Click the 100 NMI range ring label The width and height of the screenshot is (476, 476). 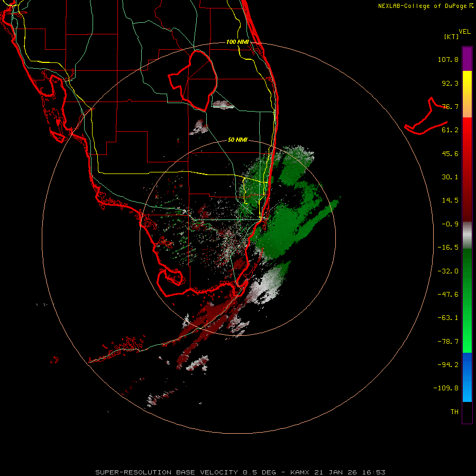(x=237, y=42)
